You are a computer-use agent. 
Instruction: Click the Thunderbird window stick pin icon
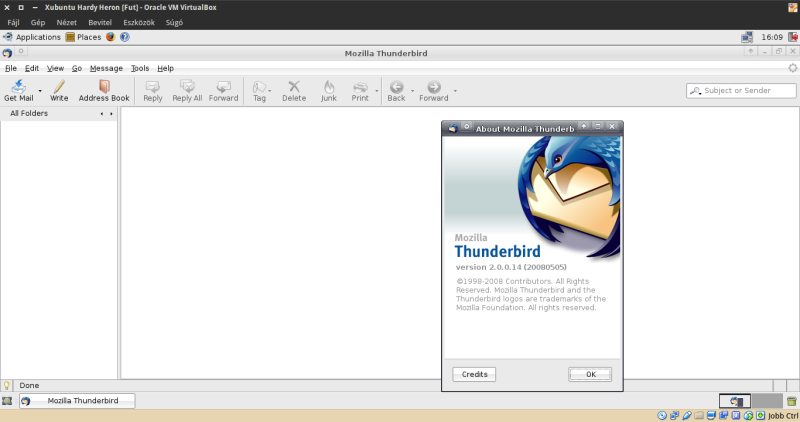pyautogui.click(x=21, y=51)
